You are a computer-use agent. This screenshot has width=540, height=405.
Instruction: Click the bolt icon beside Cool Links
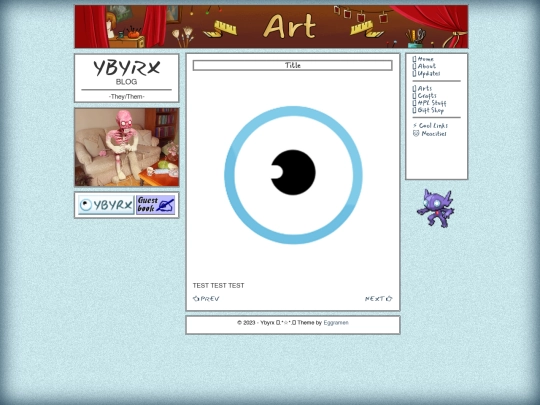(415, 125)
